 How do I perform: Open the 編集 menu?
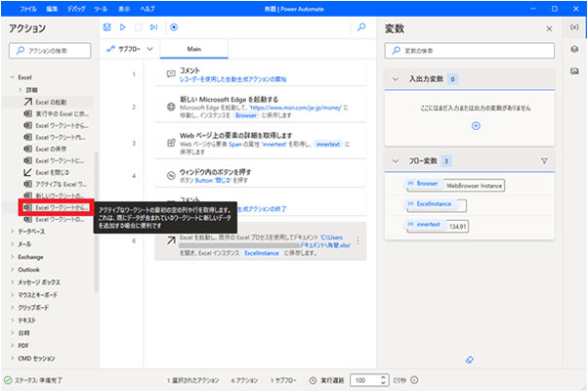point(52,9)
